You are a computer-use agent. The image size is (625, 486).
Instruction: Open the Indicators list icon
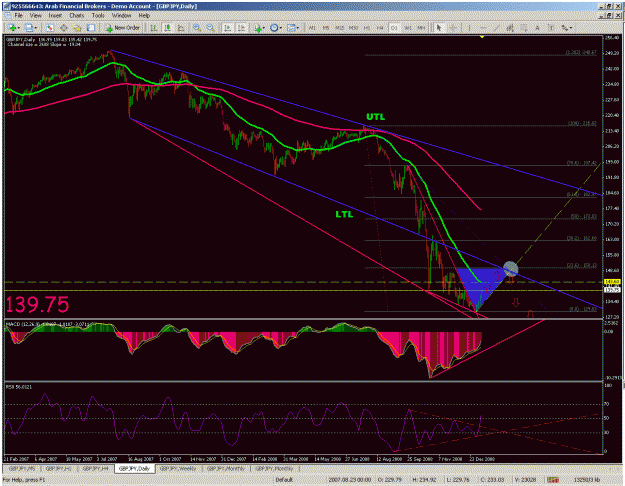pyautogui.click(x=258, y=28)
